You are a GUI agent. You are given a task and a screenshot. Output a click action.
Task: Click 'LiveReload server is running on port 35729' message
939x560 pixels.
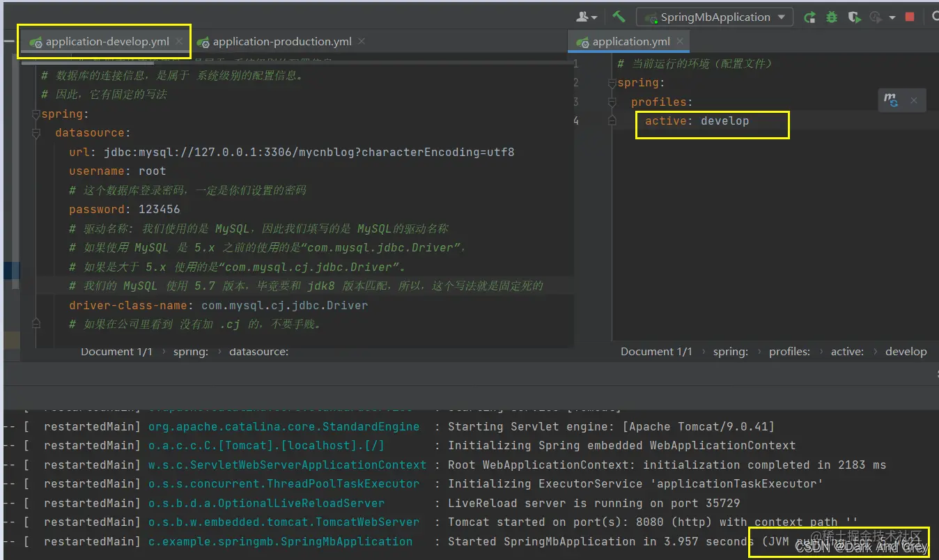593,503
